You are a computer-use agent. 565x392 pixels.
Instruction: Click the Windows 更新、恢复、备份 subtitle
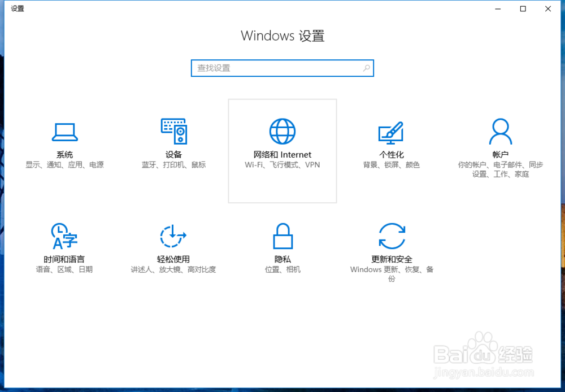392,269
